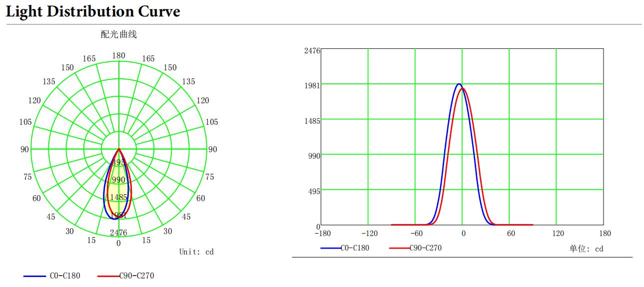This screenshot has width=644, height=287.
Task: Select the C0-C180 legend label below the Cartesian graph
Action: point(355,248)
